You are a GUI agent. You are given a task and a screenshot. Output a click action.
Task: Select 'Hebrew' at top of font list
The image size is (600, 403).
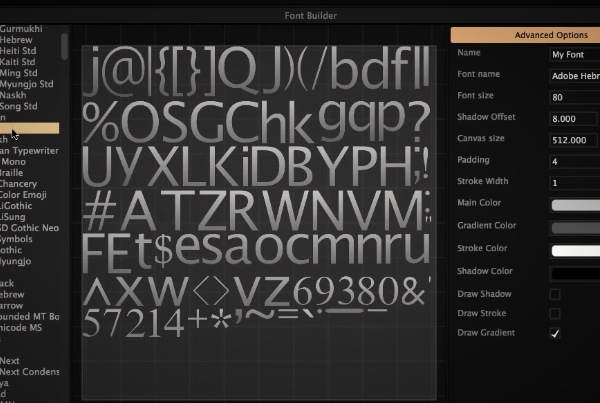(16, 40)
